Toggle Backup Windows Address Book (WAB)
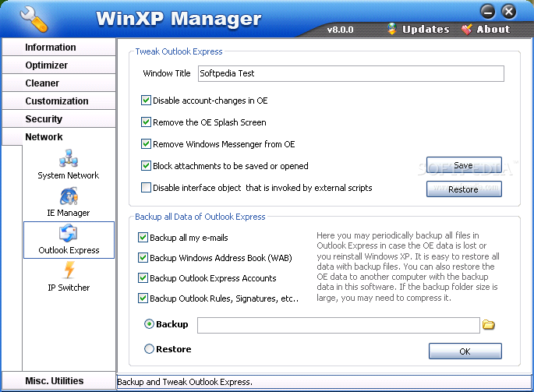 (x=143, y=258)
